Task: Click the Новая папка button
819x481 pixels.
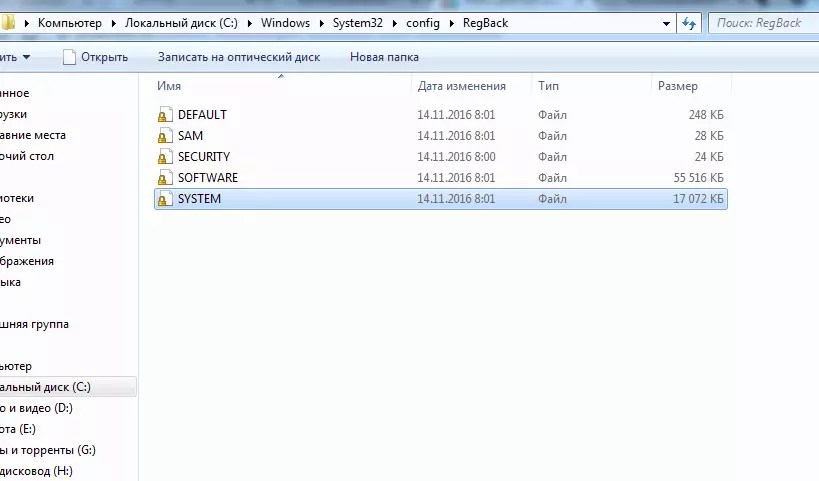Action: tap(384, 57)
